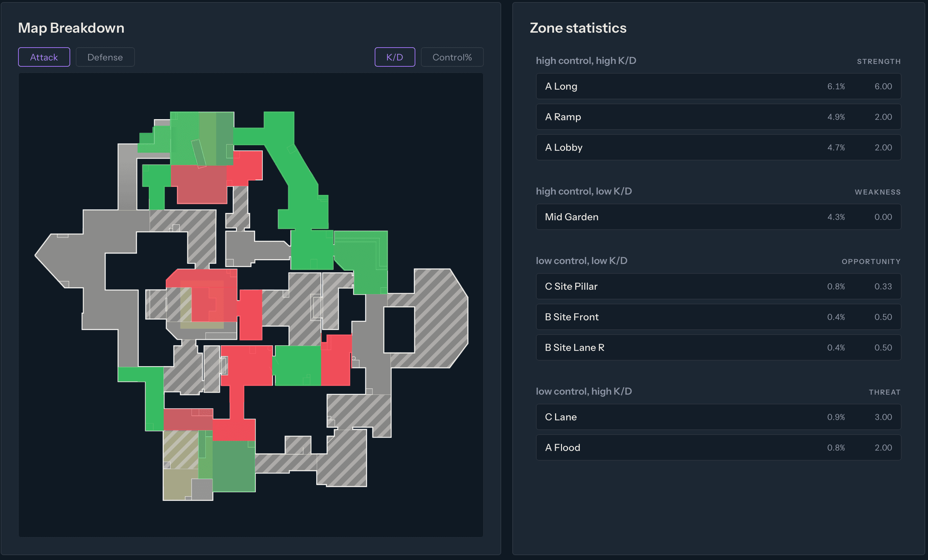
Task: Switch to the Attack side toggle
Action: 44,57
